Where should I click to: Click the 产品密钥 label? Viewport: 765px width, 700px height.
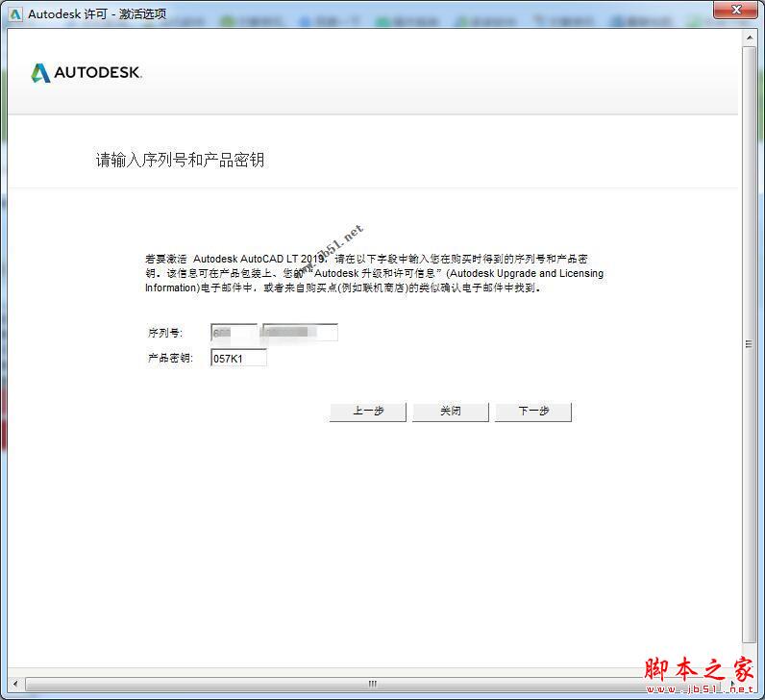click(x=169, y=359)
